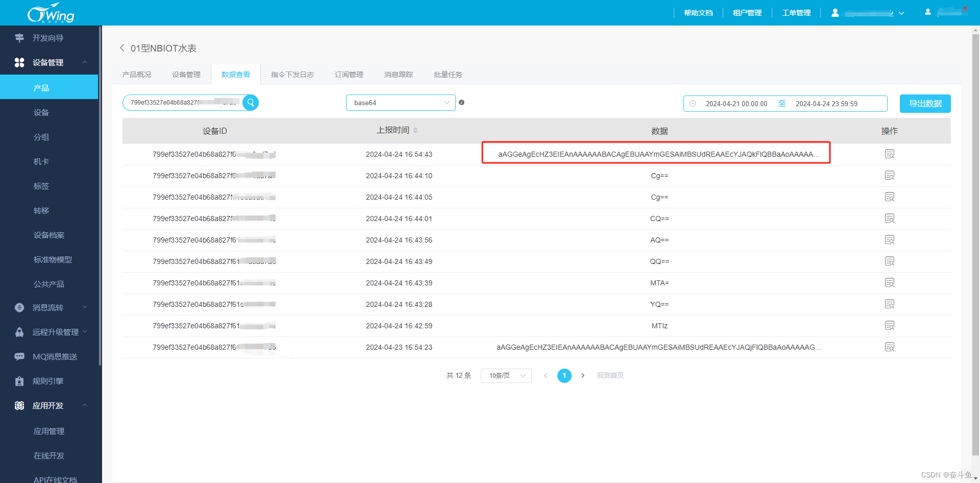Viewport: 980px width, 483px height.
Task: Open detail icon for 16:42:59 row
Action: [890, 326]
